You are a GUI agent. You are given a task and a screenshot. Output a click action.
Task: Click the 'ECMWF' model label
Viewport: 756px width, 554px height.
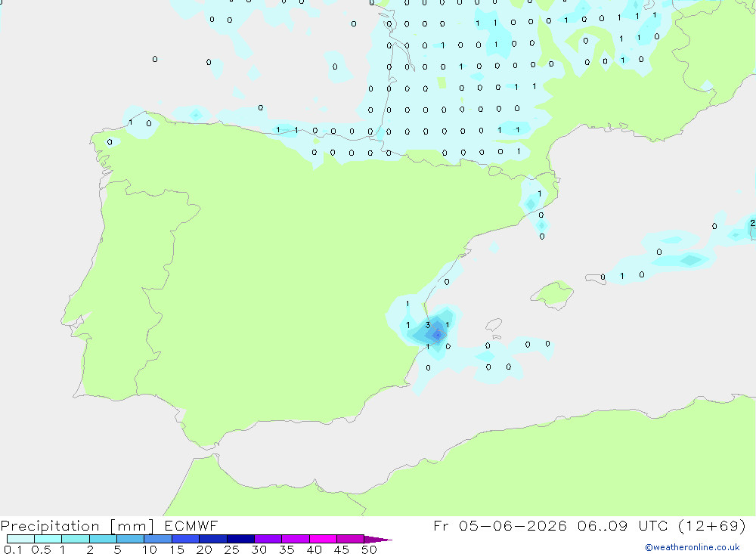coord(191,525)
